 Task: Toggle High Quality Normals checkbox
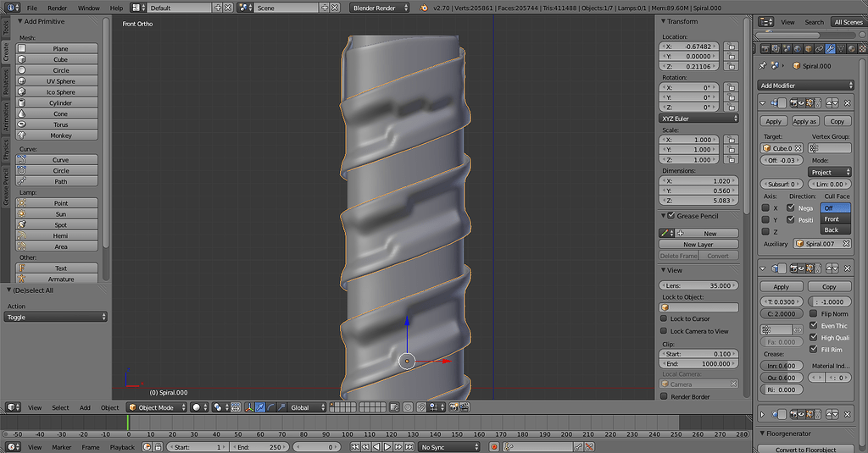click(814, 337)
